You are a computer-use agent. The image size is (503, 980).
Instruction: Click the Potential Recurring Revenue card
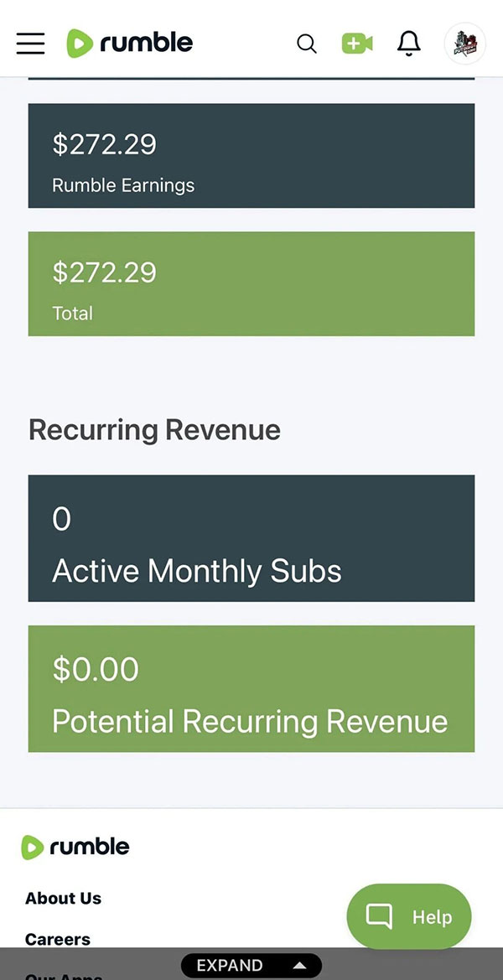tap(251, 689)
